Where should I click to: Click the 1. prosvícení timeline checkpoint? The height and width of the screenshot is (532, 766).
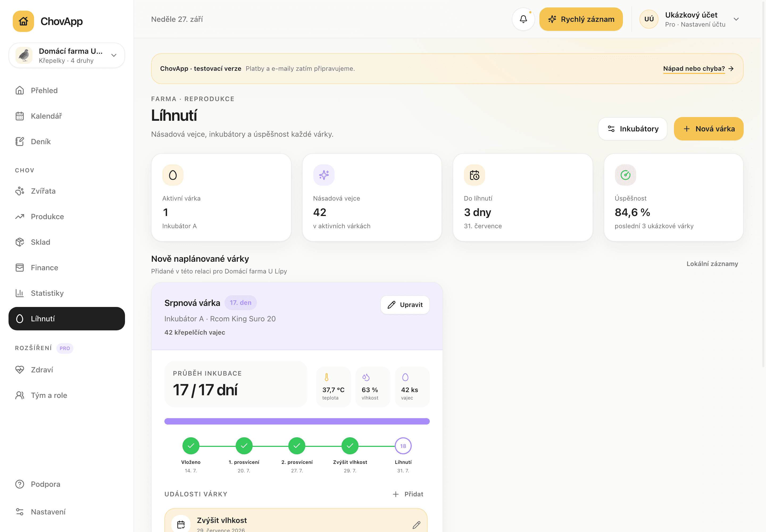[x=244, y=446]
